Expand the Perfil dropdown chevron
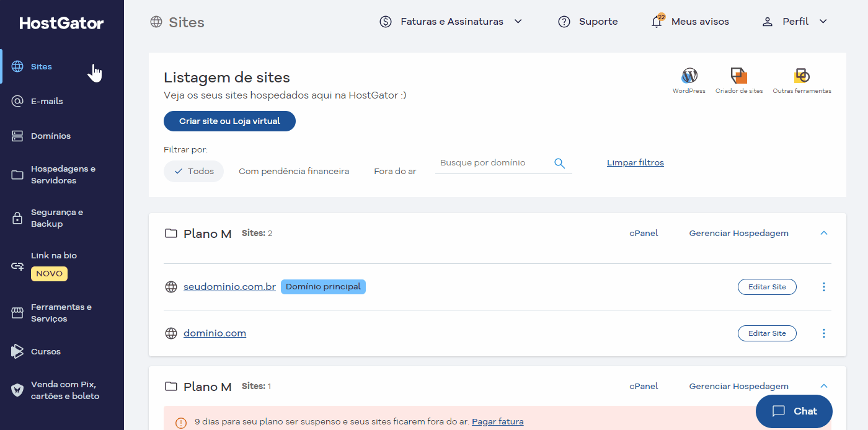868x430 pixels. point(823,22)
